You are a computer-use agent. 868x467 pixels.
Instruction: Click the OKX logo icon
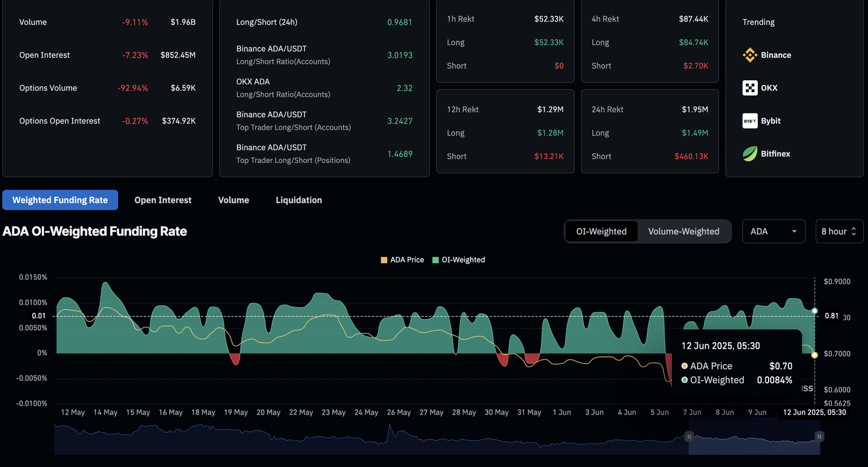point(749,88)
